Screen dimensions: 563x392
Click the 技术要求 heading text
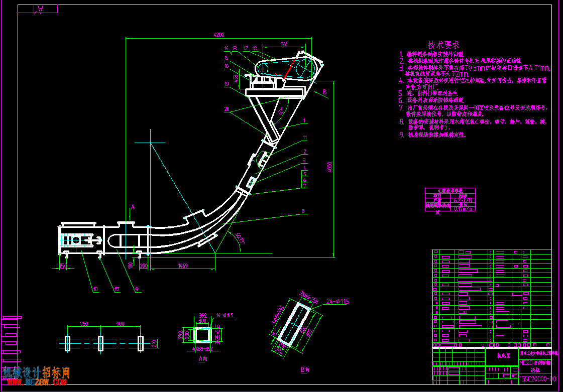443,45
